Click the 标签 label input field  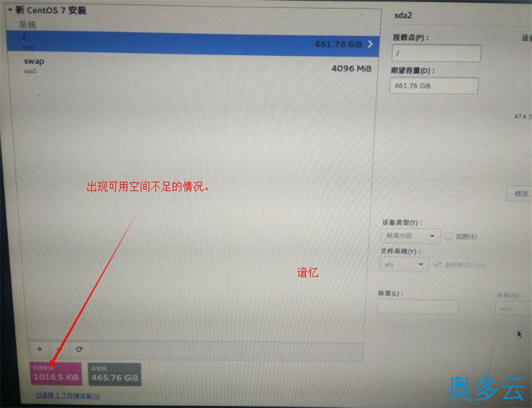[x=418, y=307]
